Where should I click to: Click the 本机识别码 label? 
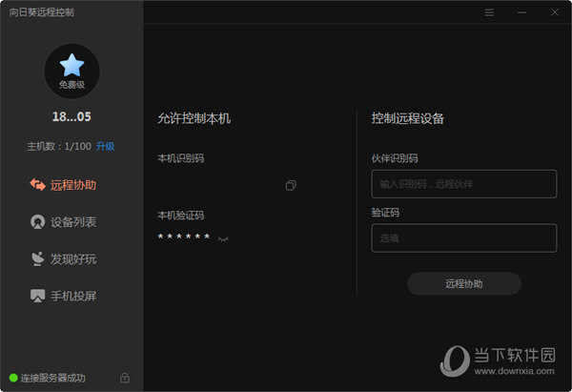(x=180, y=158)
